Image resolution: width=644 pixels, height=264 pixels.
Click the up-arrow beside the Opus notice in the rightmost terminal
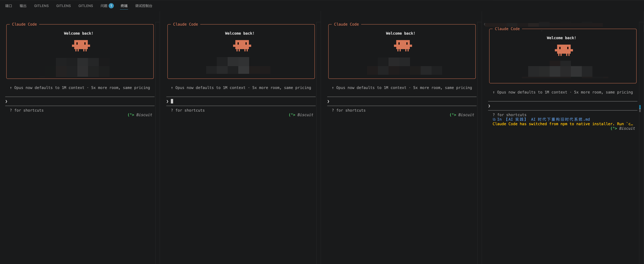click(494, 92)
